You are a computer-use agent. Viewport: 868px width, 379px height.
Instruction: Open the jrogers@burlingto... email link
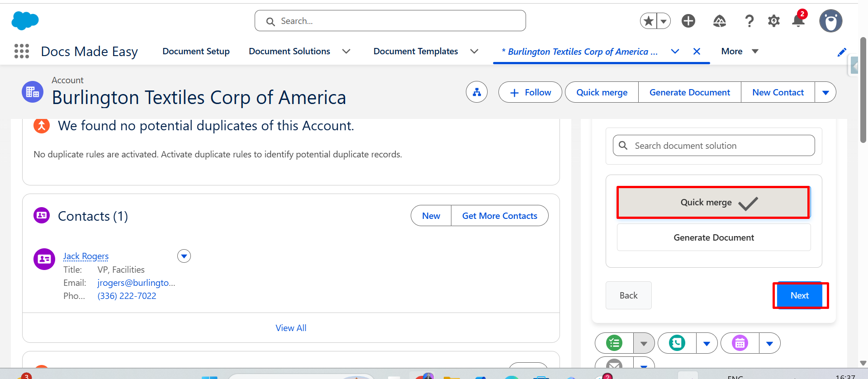click(x=136, y=283)
